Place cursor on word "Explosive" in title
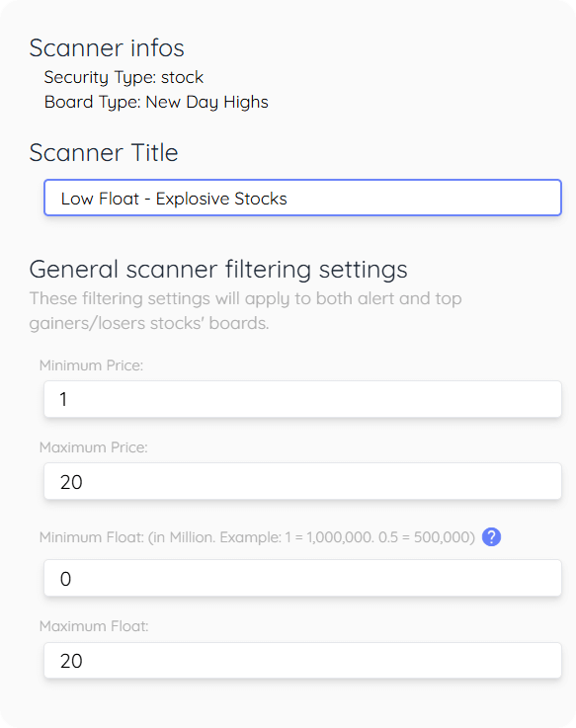Viewport: 576px width, 728px height. [193, 200]
